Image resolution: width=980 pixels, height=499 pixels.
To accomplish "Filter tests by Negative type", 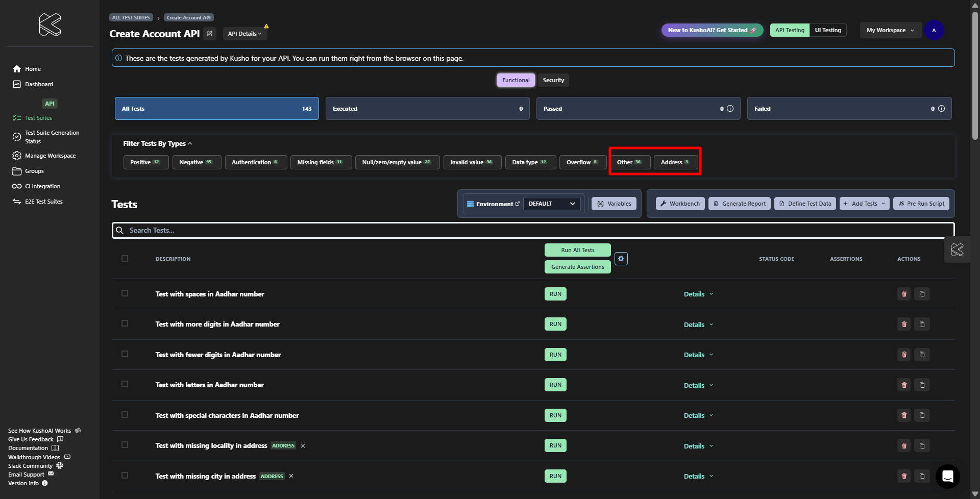I will (196, 162).
